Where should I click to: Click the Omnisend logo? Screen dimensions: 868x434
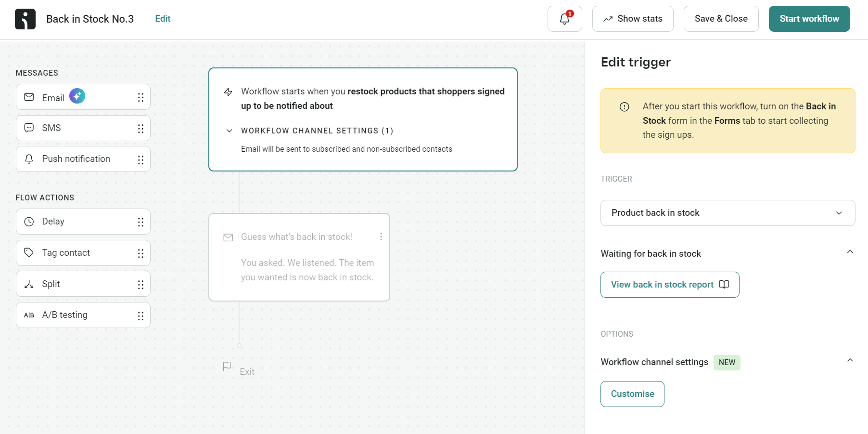25,19
